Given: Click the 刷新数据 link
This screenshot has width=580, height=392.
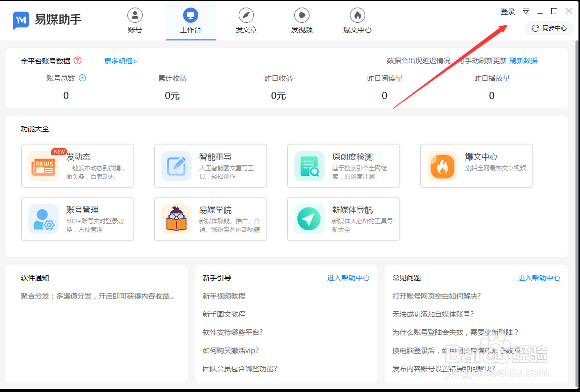Looking at the screenshot, I should point(523,61).
